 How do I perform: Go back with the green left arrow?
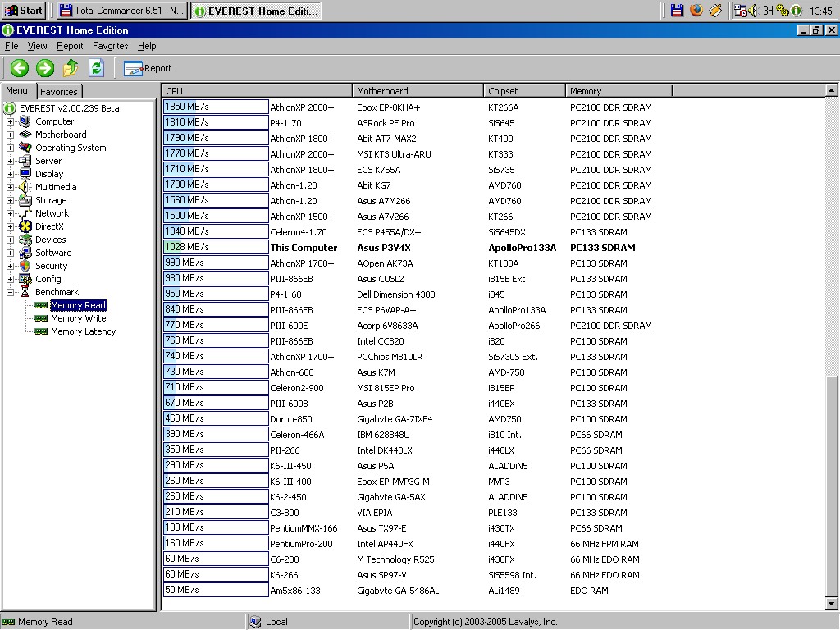point(20,68)
